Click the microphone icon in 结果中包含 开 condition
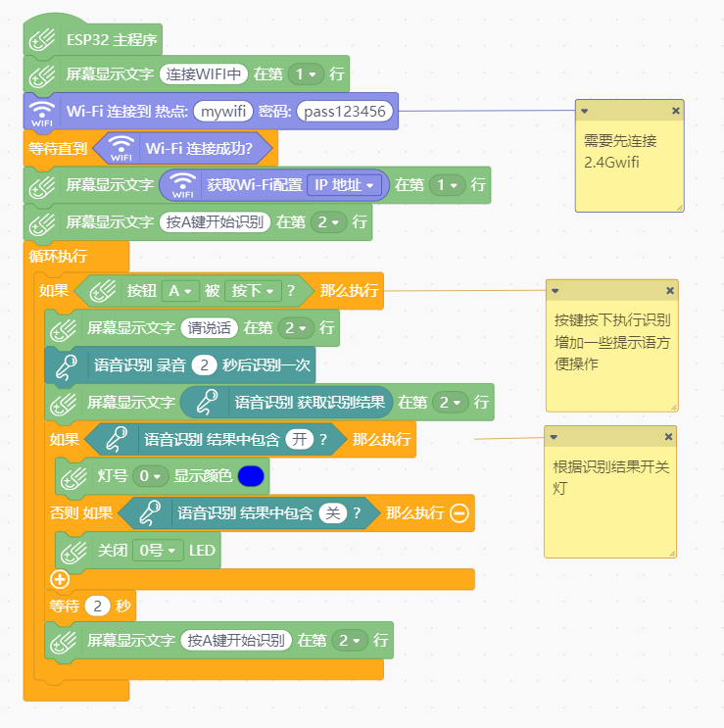Screen dimensions: 724x728 pyautogui.click(x=116, y=439)
